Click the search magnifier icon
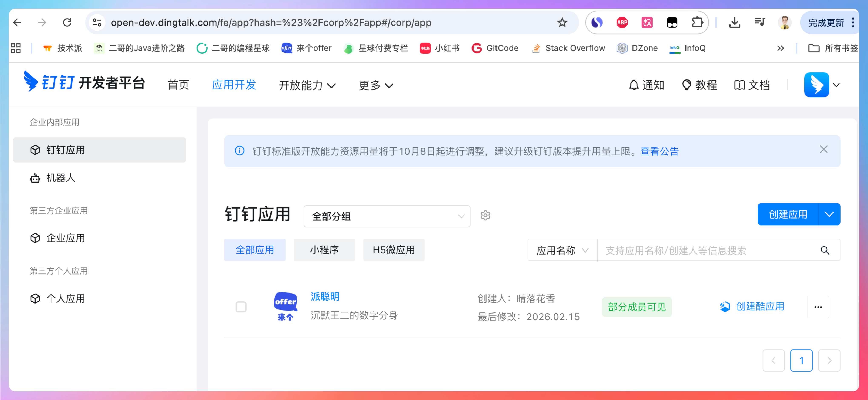The width and height of the screenshot is (868, 400). [825, 250]
